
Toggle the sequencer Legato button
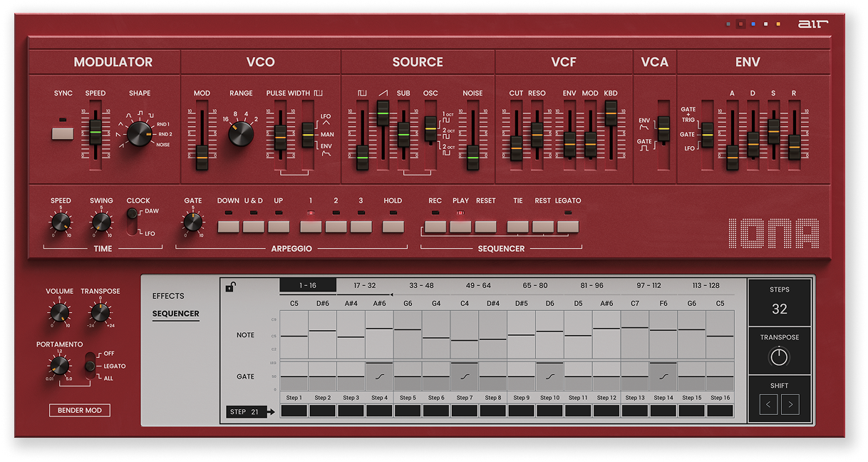coord(568,227)
